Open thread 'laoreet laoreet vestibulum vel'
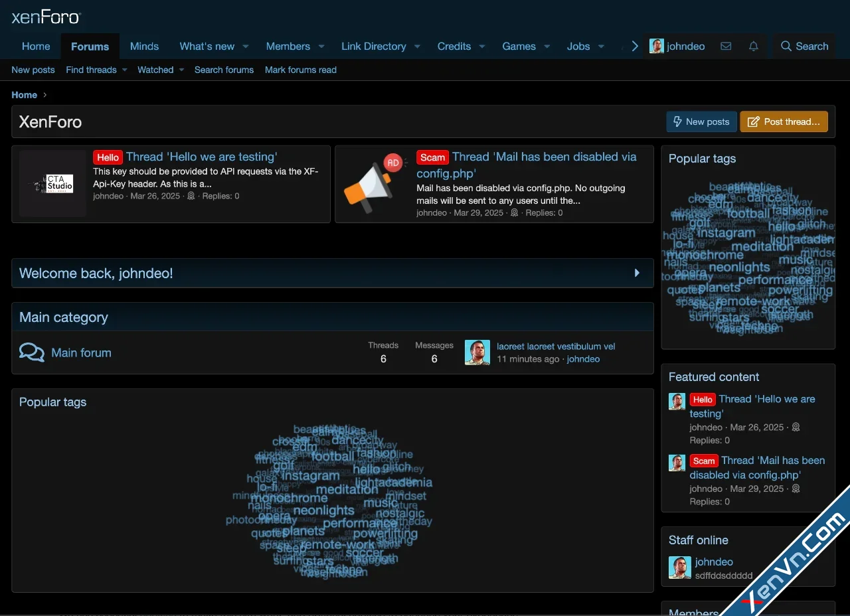850x616 pixels. pyautogui.click(x=556, y=346)
